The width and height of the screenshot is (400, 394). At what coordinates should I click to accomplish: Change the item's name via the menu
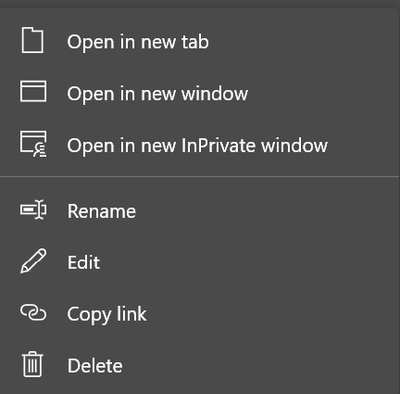(200, 211)
